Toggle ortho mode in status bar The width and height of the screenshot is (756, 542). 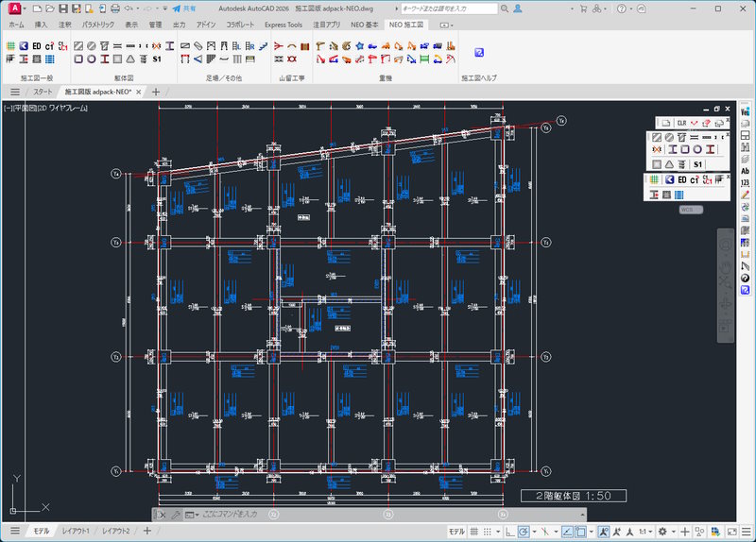[x=509, y=532]
